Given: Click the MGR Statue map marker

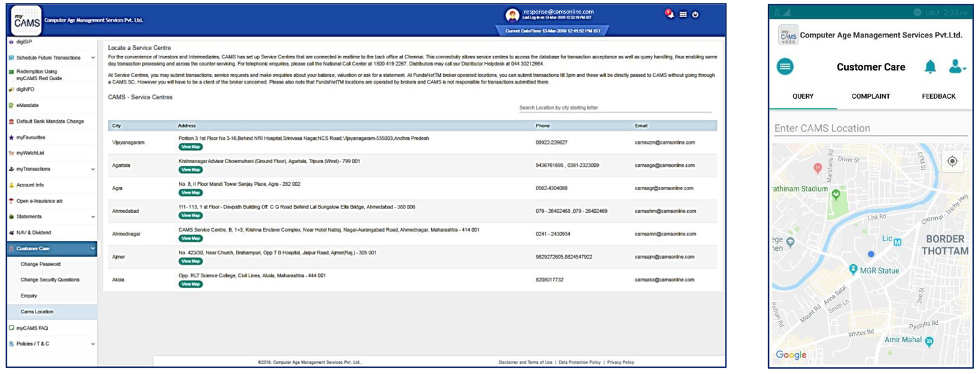Looking at the screenshot, I should point(853,270).
